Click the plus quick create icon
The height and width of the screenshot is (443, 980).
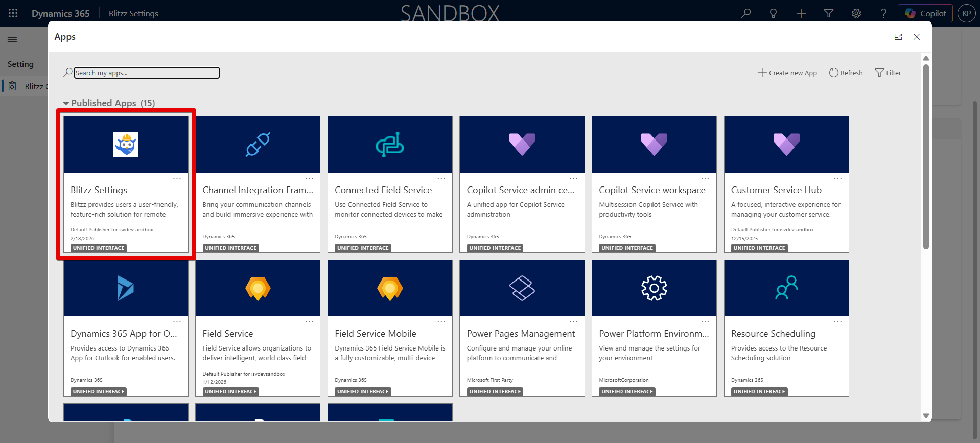[801, 13]
